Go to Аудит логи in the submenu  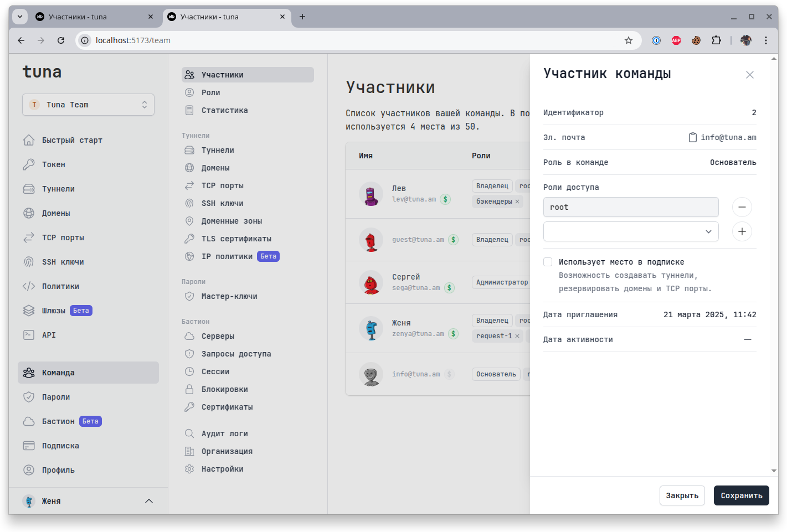224,433
